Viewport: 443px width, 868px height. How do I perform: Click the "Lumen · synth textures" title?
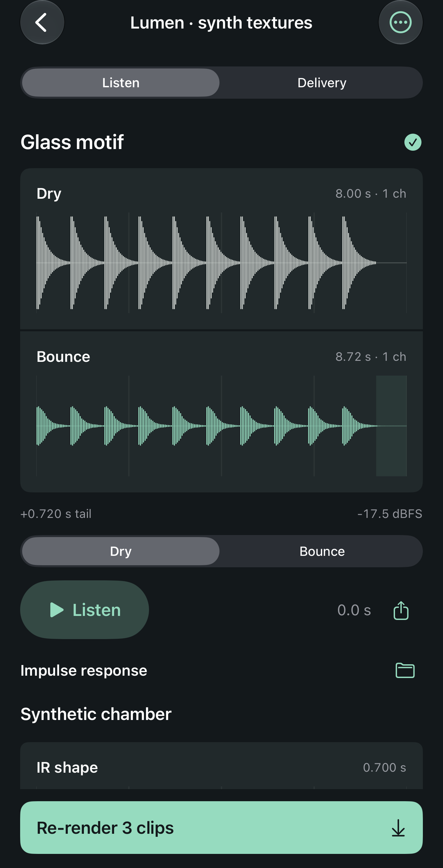point(221,22)
